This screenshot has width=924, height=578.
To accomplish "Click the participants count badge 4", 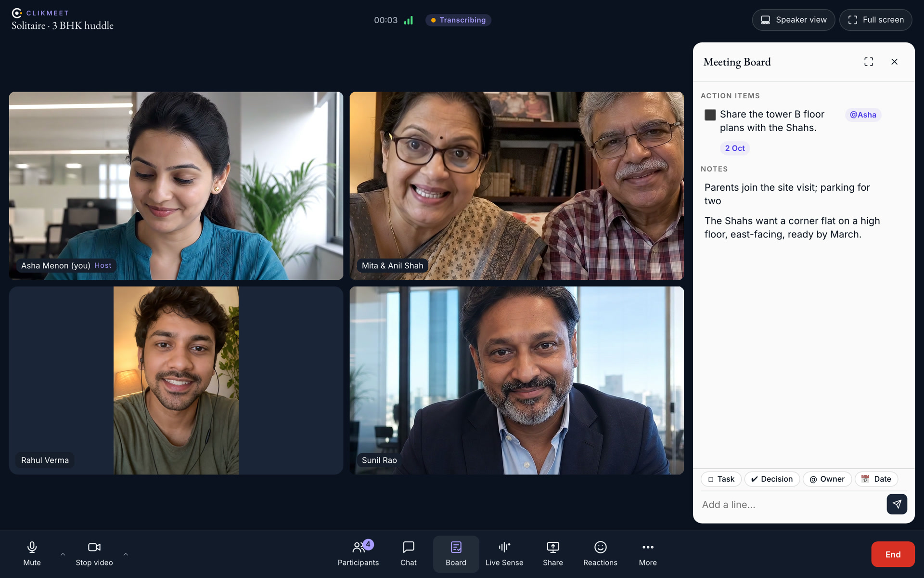I will (368, 544).
